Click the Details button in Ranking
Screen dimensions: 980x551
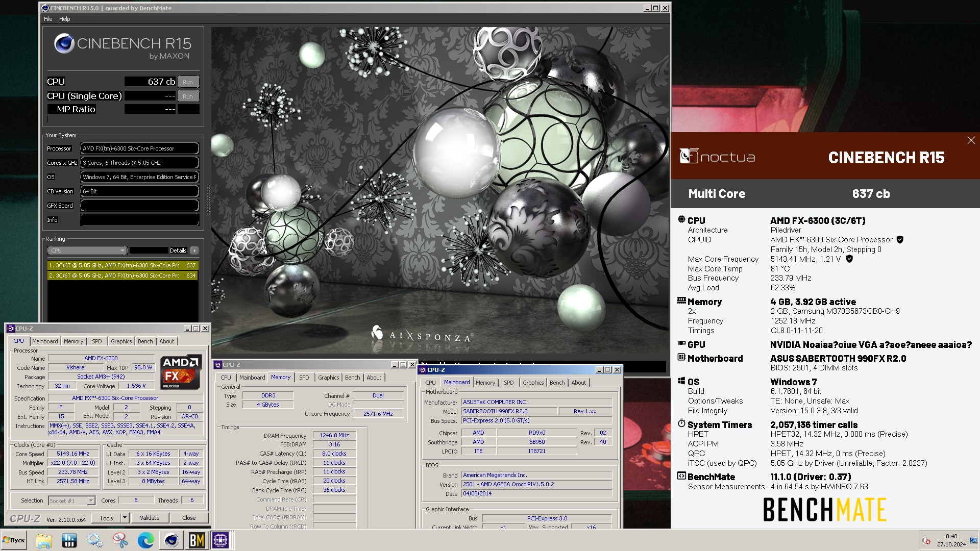[178, 251]
